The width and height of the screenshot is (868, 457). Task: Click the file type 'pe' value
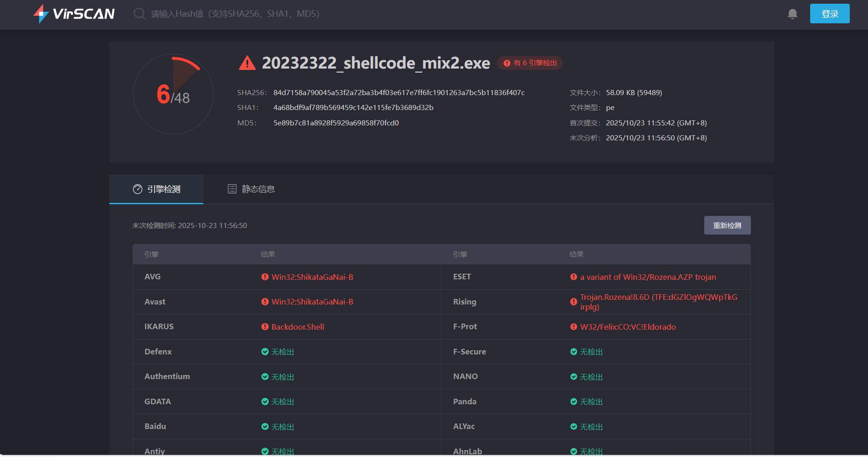point(610,108)
